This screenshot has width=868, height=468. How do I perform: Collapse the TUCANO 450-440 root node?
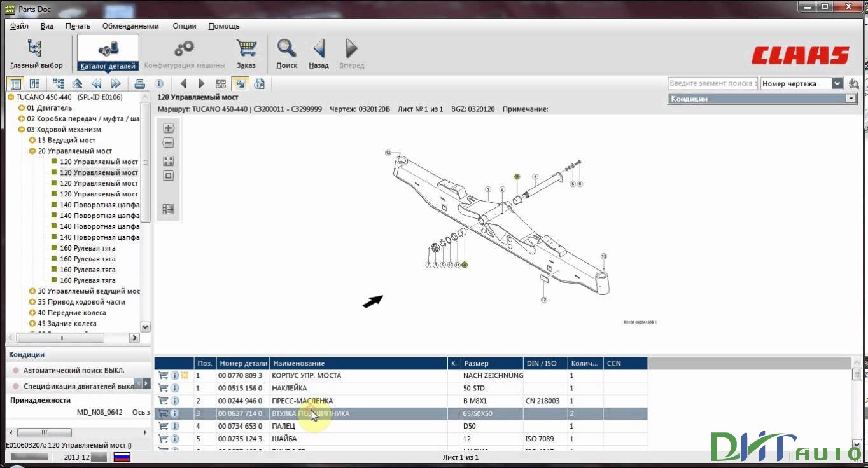click(x=11, y=97)
